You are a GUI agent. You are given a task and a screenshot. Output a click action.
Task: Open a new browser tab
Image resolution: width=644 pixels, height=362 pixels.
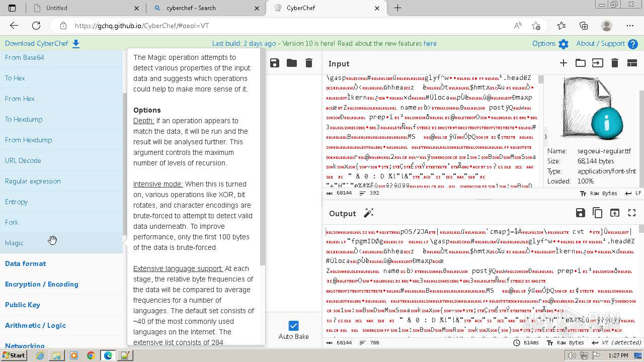click(397, 8)
